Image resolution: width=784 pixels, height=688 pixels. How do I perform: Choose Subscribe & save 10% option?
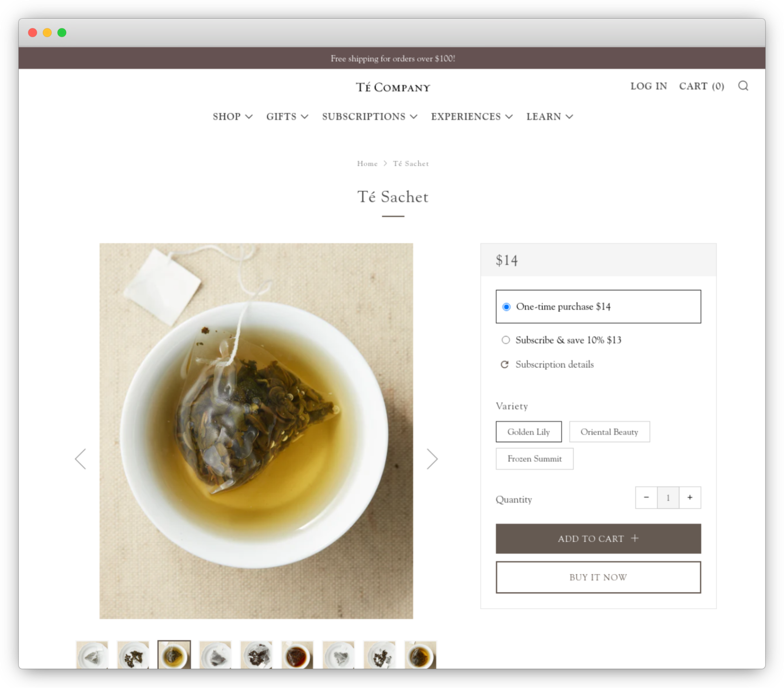506,340
